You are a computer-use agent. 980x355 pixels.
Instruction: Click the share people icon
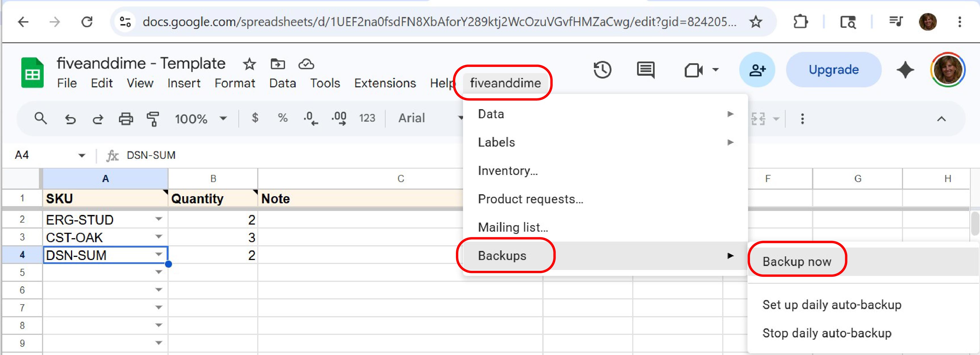click(x=757, y=70)
